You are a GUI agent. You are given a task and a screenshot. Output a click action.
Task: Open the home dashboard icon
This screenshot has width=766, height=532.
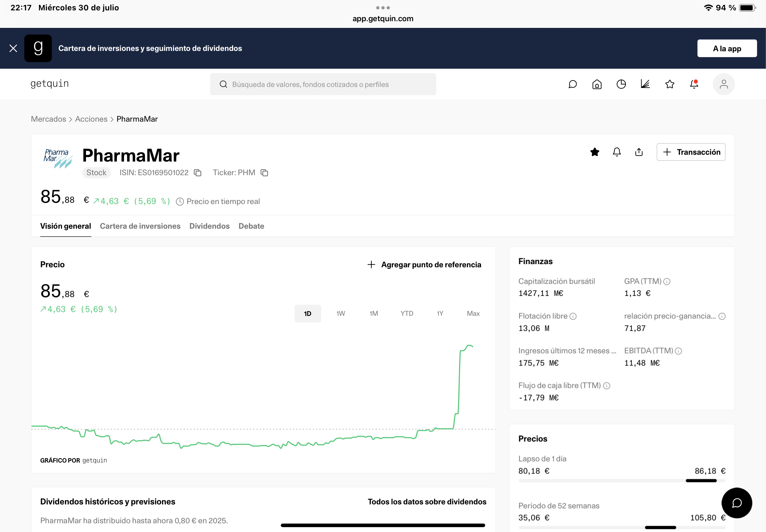pos(597,84)
